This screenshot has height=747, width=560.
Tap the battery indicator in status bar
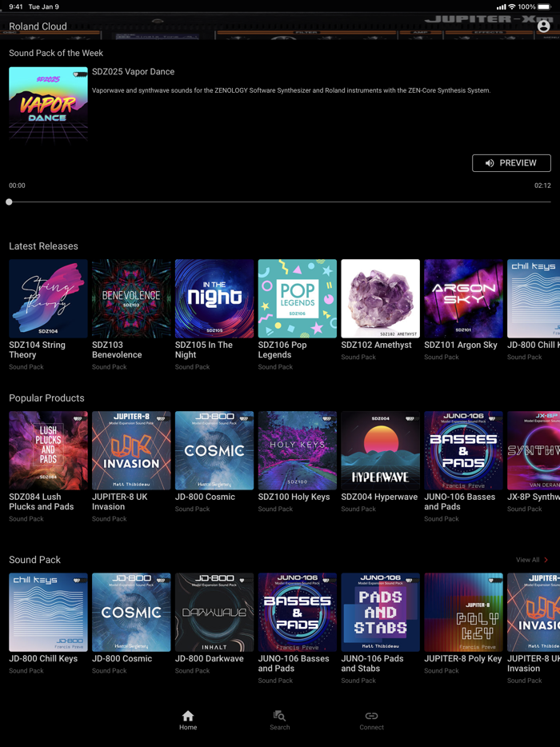pyautogui.click(x=546, y=6)
